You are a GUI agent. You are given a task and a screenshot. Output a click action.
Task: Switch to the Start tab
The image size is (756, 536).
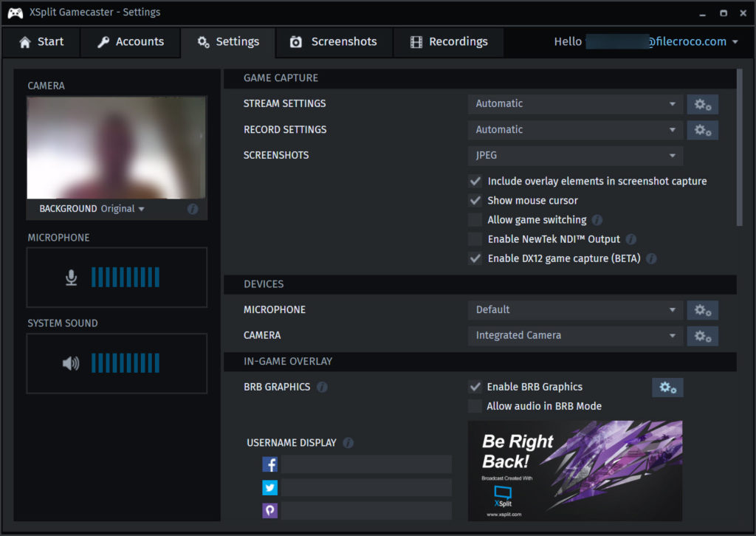(41, 42)
